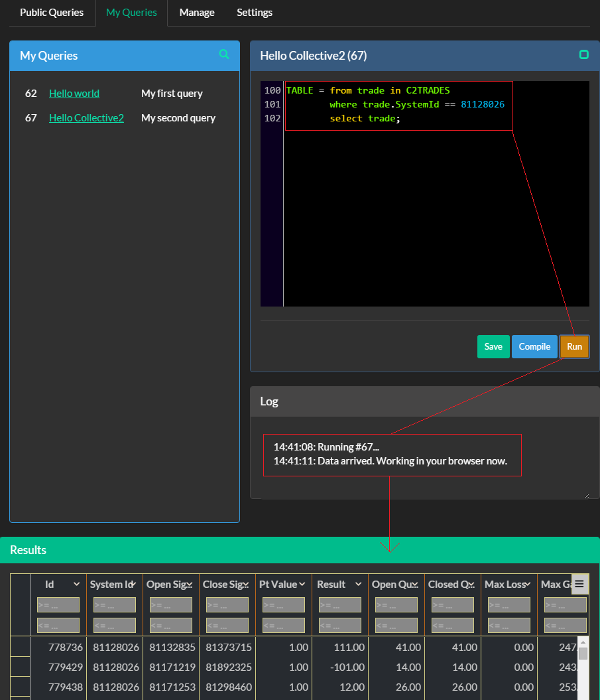Open the Hello Collective2 query link
Viewport: 600px width, 700px height.
pyautogui.click(x=87, y=118)
